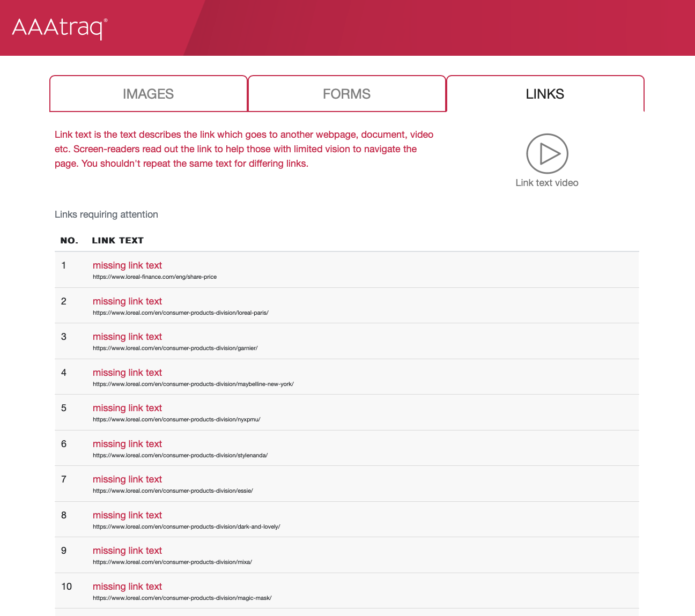Click the consumer-products-division/loreal-paris URL
The height and width of the screenshot is (616, 695).
[181, 313]
